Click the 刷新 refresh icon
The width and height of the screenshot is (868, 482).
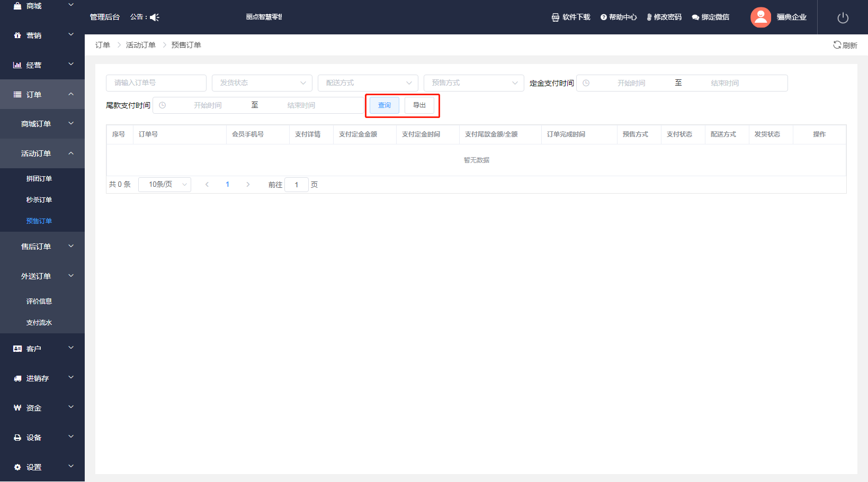[837, 45]
